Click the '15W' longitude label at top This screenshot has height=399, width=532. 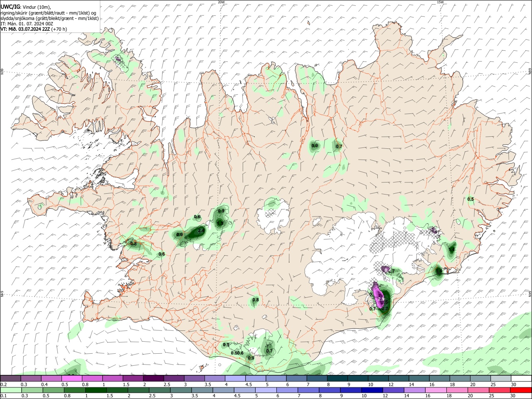tap(440, 2)
